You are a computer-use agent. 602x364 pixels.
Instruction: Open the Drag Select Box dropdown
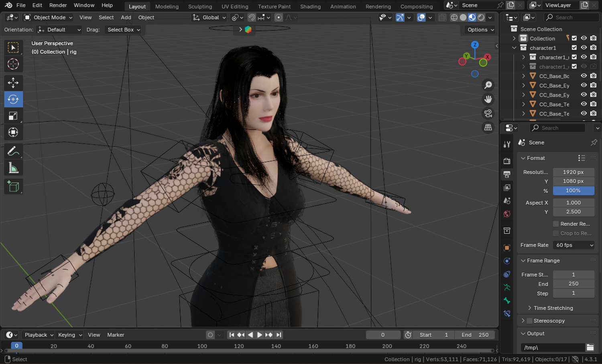123,30
